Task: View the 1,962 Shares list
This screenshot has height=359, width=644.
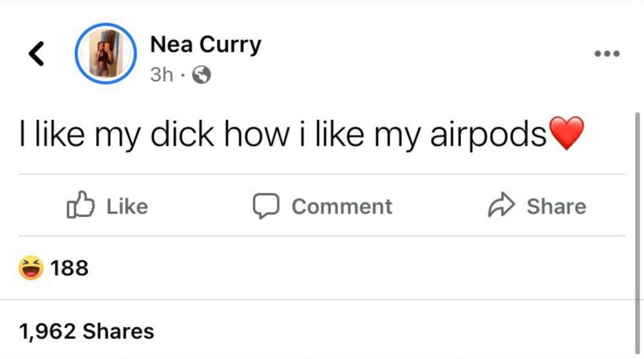Action: point(87,331)
